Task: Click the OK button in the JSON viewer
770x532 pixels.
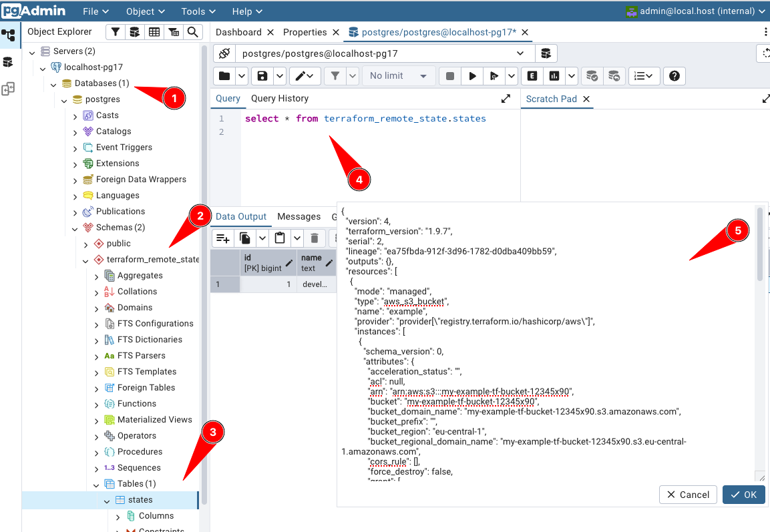Action: tap(743, 495)
